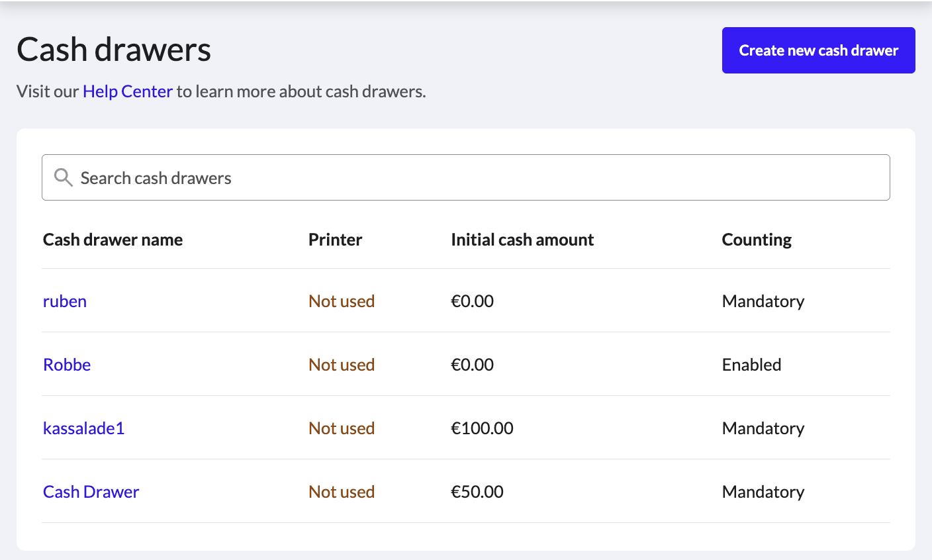Select Not used printer in Cash Drawer row

342,492
